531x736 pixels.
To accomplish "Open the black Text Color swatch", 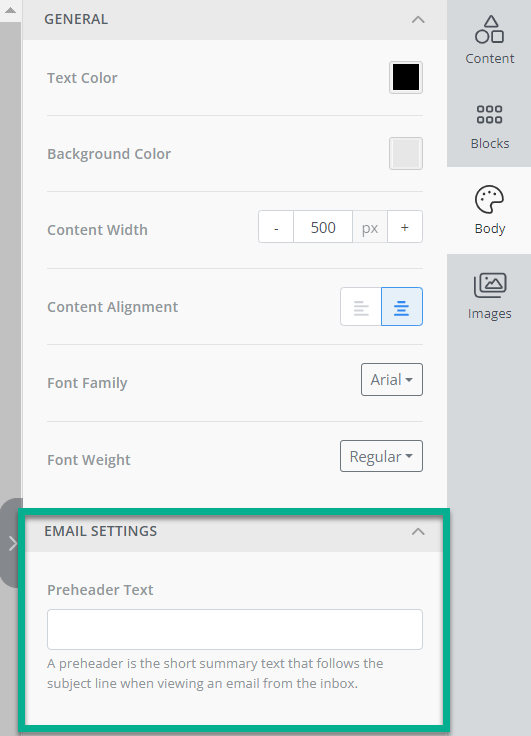I will coord(406,77).
